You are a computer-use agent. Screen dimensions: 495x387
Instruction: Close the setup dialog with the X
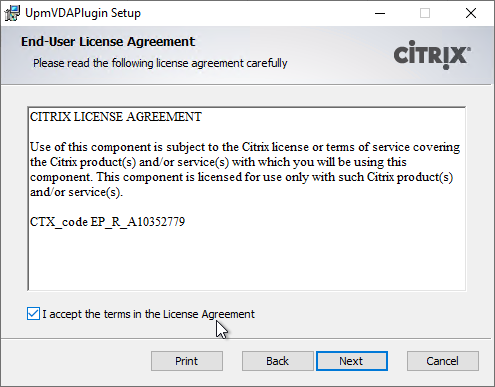pyautogui.click(x=471, y=13)
